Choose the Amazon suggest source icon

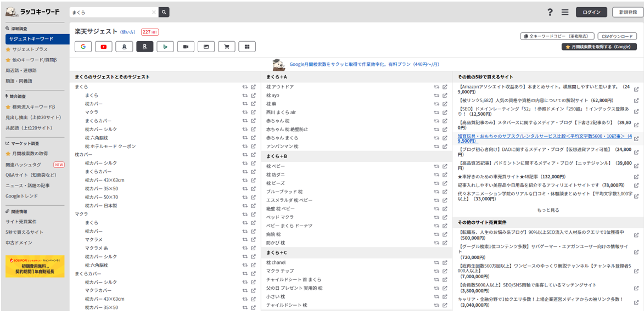coord(124,47)
